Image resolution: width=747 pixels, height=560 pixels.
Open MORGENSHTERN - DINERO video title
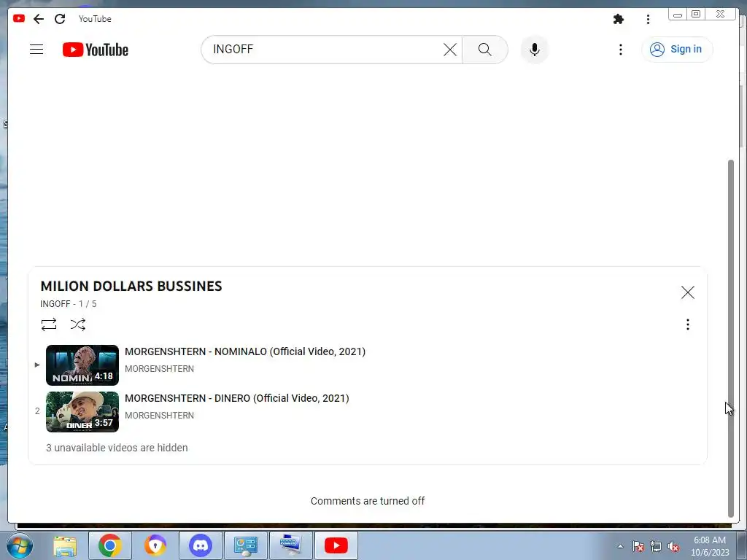[237, 398]
